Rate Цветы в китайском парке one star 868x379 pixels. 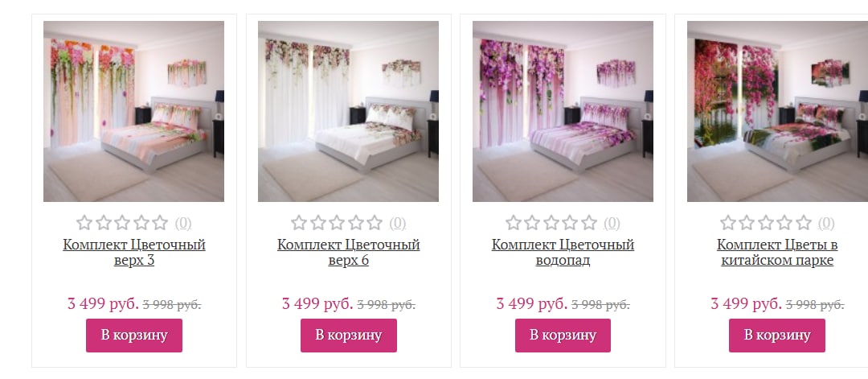[x=728, y=223]
